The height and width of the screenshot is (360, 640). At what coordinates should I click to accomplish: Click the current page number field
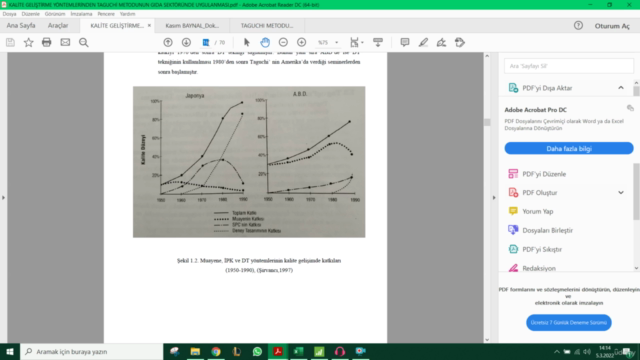[206, 42]
